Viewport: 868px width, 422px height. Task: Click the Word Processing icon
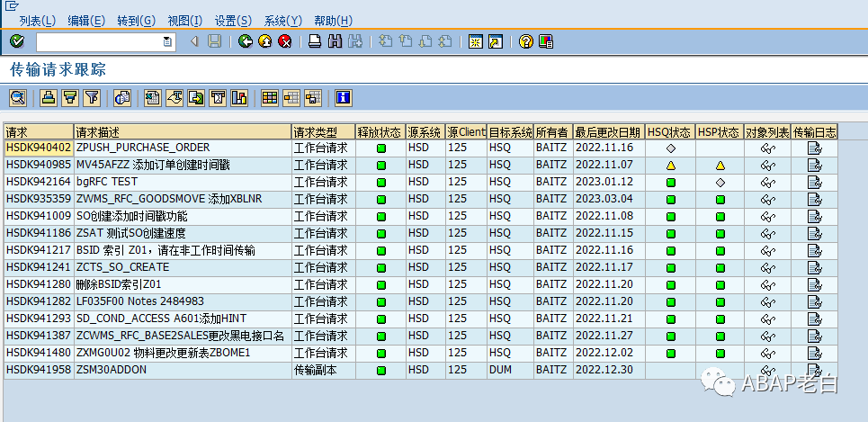click(x=174, y=98)
